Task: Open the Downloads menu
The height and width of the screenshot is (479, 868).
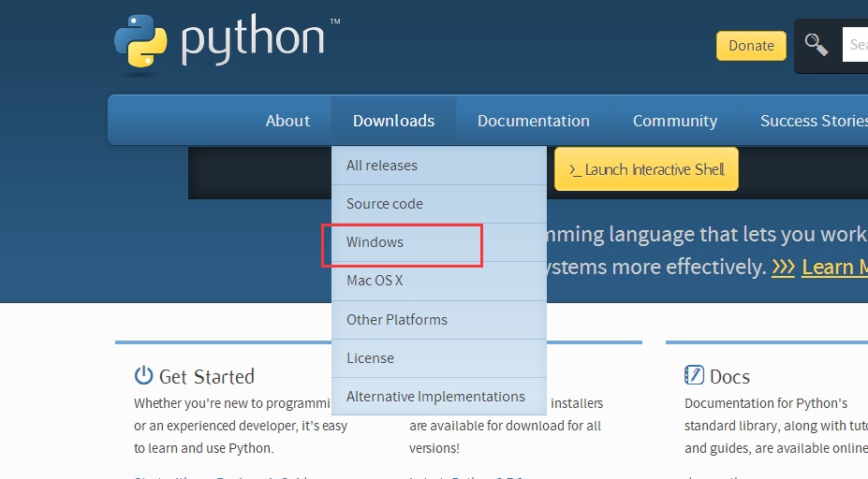Action: (393, 121)
